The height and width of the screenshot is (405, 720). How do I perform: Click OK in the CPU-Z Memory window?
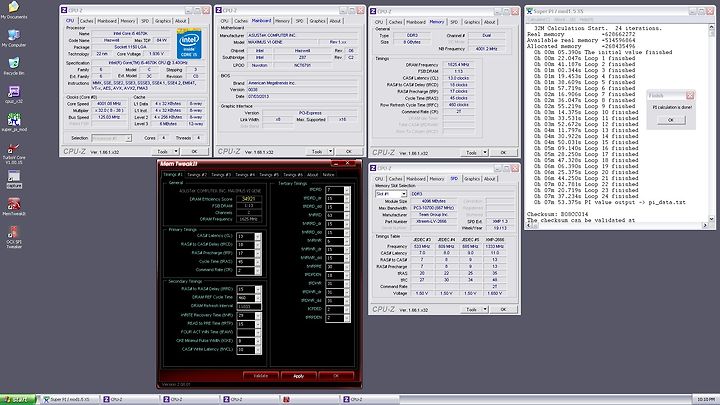(503, 152)
